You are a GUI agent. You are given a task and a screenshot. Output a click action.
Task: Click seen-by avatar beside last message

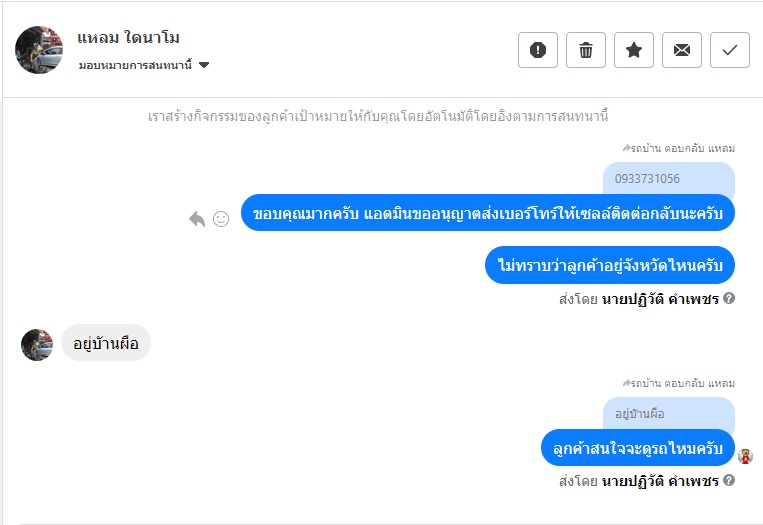click(745, 456)
